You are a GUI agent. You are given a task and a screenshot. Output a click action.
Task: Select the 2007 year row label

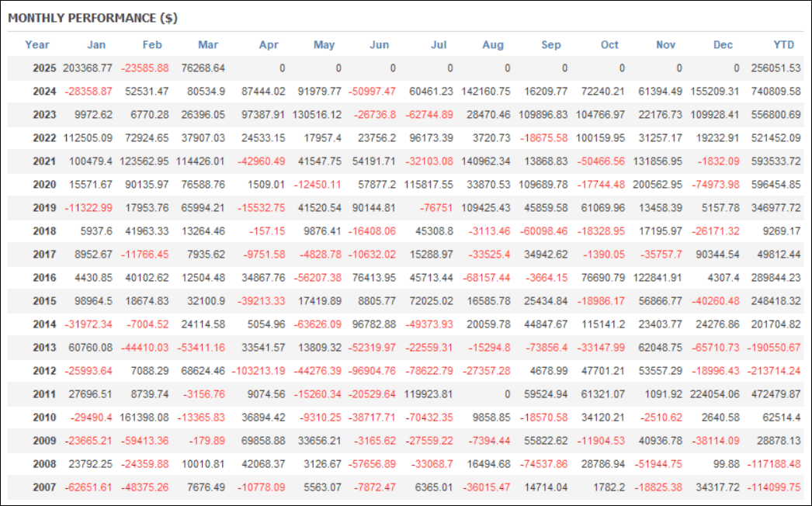coord(44,487)
